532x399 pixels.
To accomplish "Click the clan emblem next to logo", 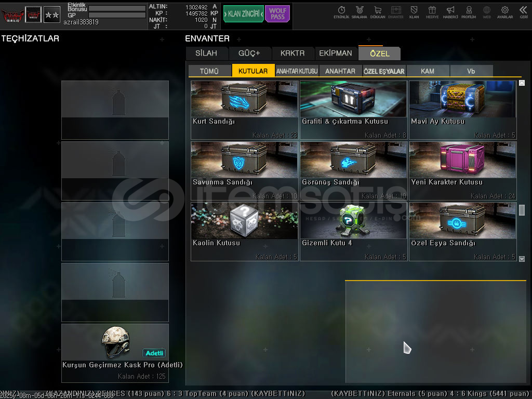I will (33, 15).
